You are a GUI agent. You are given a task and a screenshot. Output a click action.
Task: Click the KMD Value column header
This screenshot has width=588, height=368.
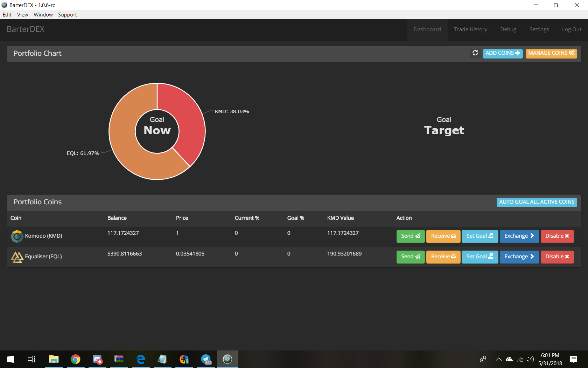pyautogui.click(x=341, y=218)
